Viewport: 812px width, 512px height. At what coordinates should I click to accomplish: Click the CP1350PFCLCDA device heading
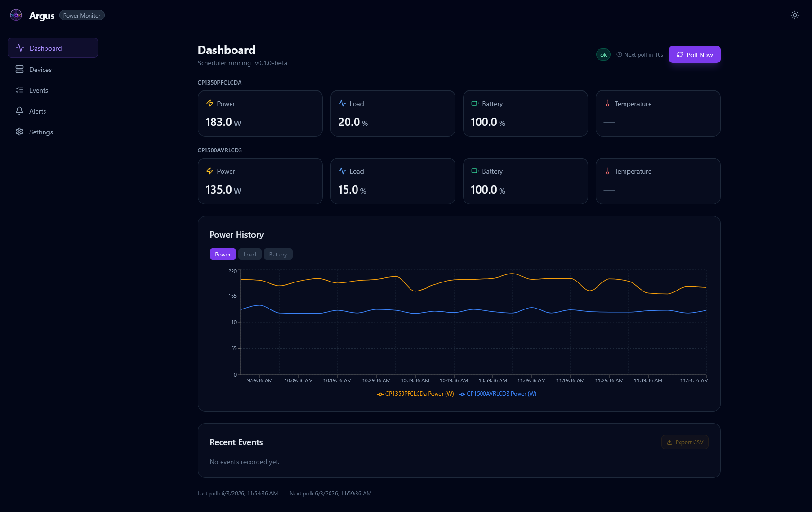pos(220,82)
